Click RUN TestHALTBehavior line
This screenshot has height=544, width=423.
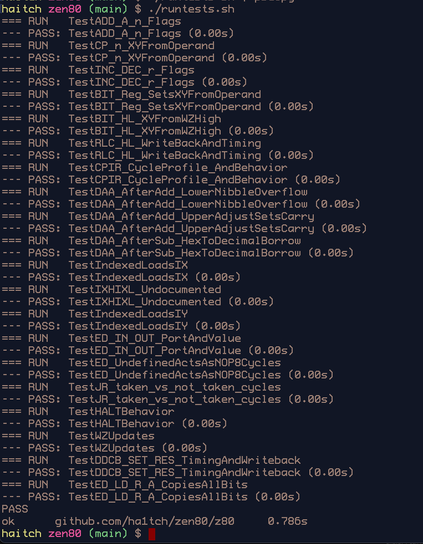pyautogui.click(x=88, y=411)
